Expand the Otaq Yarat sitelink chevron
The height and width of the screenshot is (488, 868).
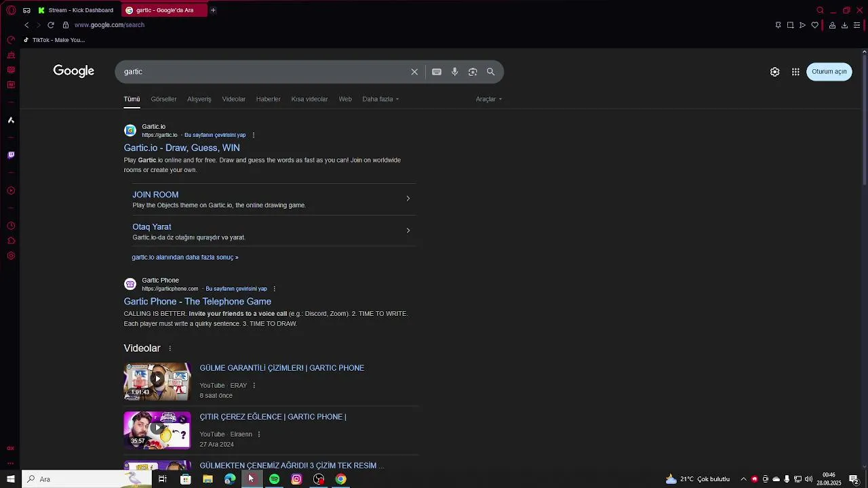(408, 230)
